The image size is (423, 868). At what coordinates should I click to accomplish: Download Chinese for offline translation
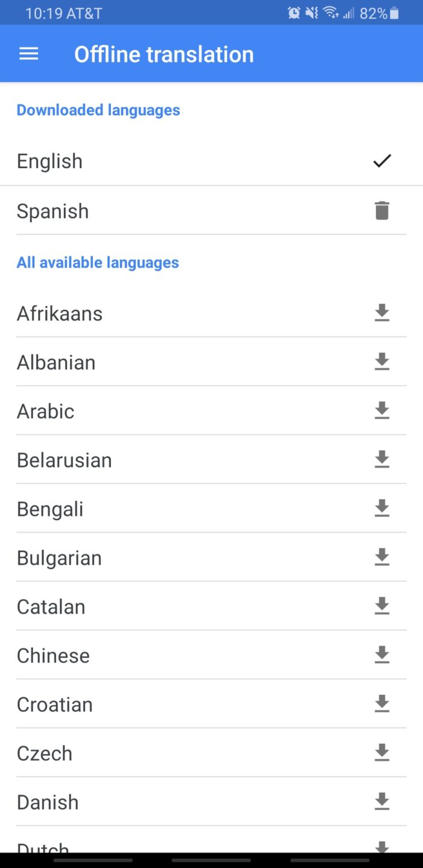[x=382, y=655]
